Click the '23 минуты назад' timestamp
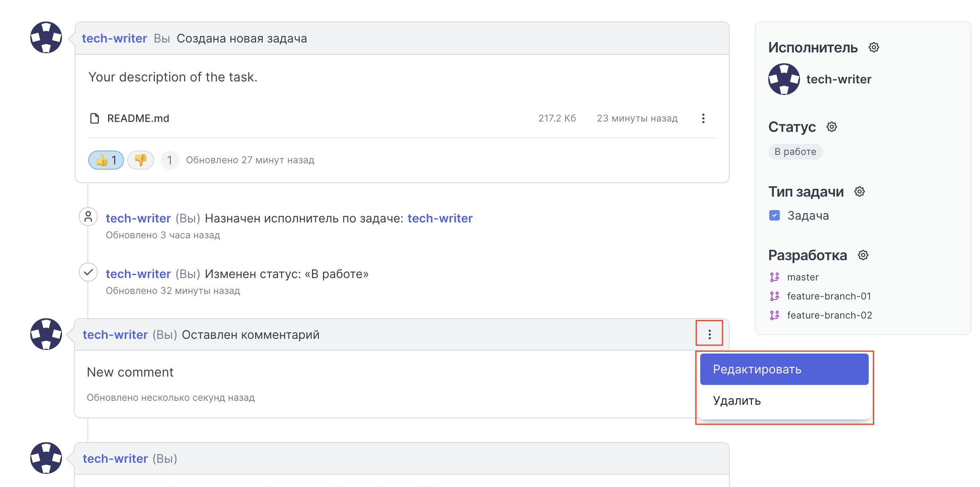This screenshot has height=487, width=980. (x=637, y=118)
